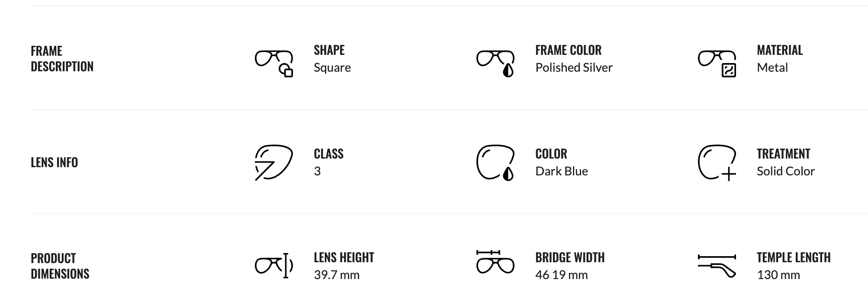Click the 46 19 mm bridge width value
868x305 pixels.
561,275
